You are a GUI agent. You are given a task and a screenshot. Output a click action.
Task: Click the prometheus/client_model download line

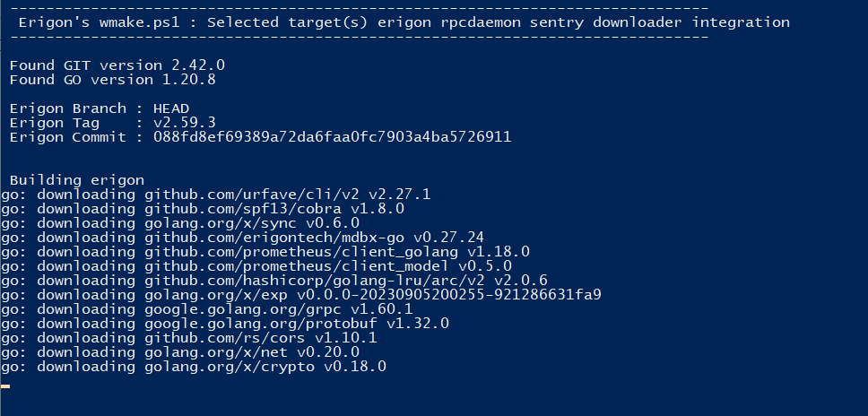coord(256,265)
